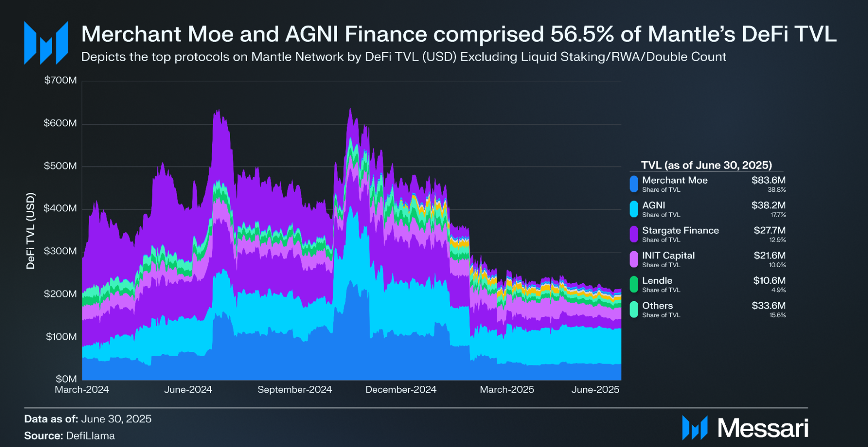Click the September-2024 x-axis label
This screenshot has height=447, width=868.
pos(295,389)
